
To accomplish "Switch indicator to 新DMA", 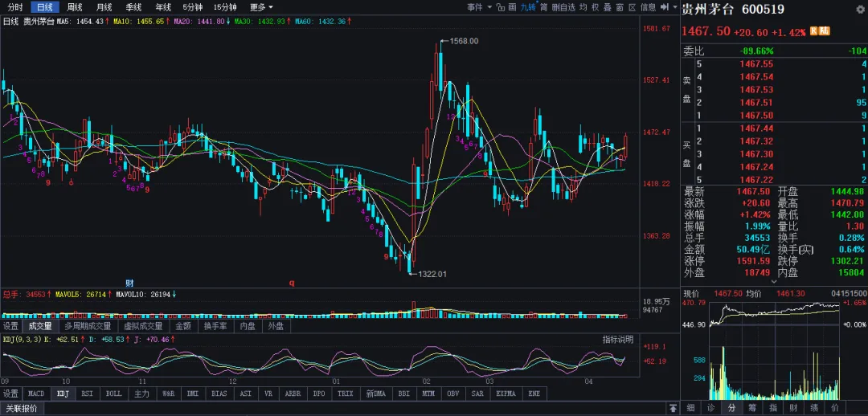I will (x=376, y=394).
